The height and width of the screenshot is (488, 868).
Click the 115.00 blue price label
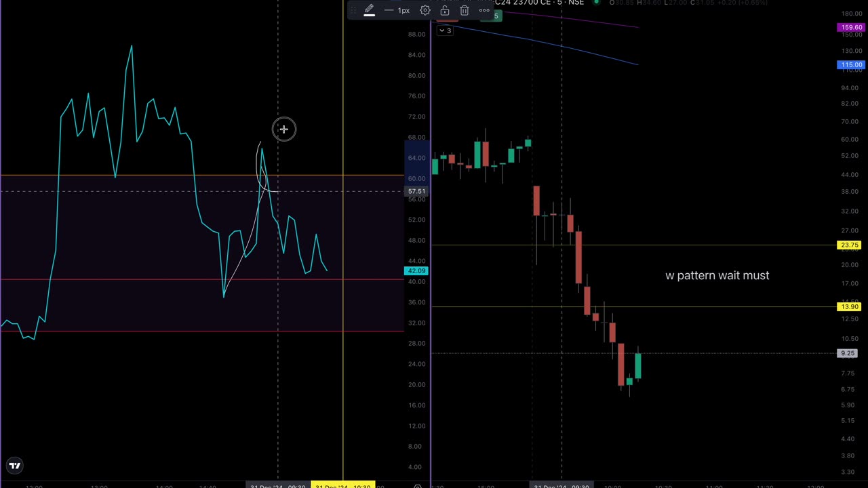click(850, 65)
